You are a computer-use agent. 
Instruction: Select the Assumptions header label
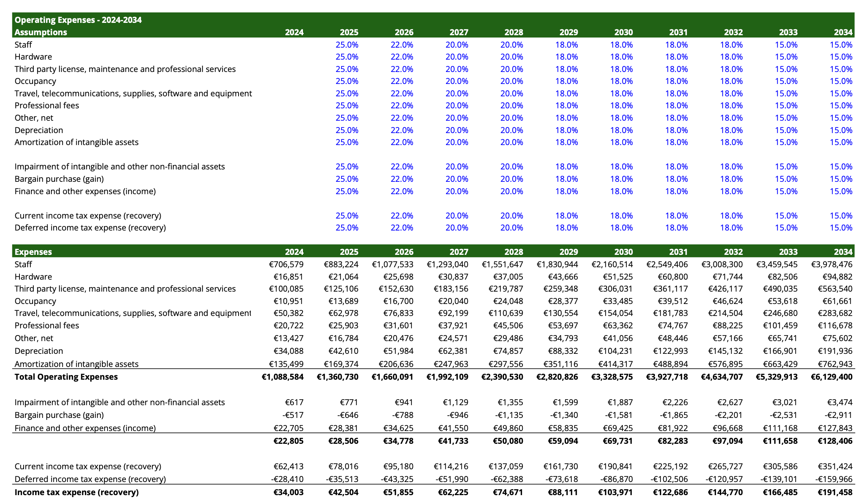[40, 32]
